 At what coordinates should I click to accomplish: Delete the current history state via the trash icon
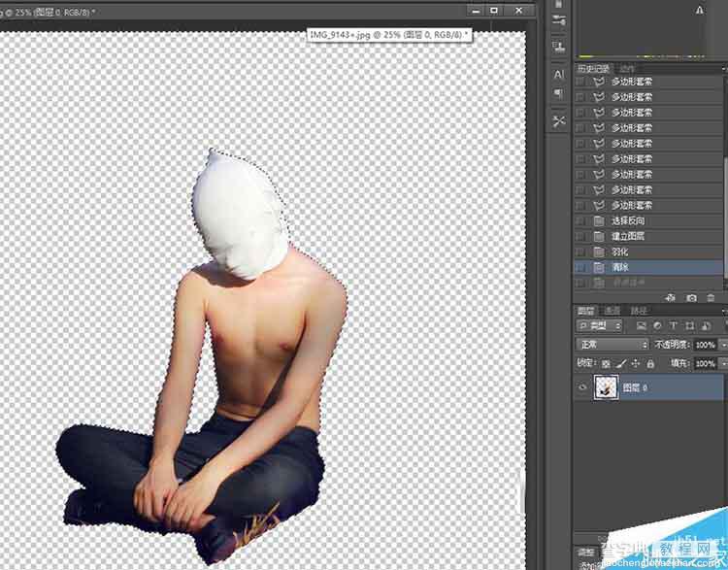coord(711,298)
